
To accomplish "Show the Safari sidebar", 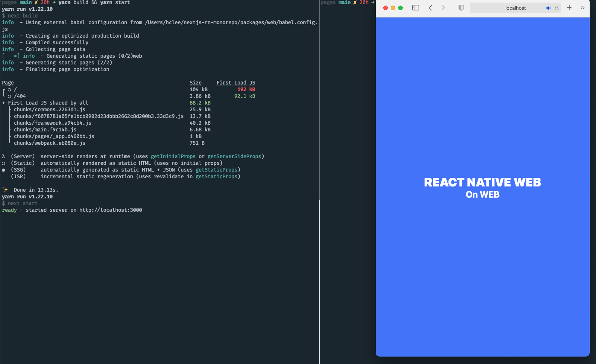I will click(x=416, y=8).
